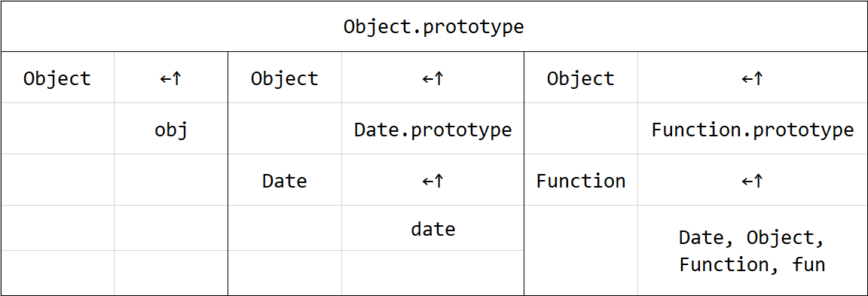Click the Object.prototype header cell
This screenshot has height=296, width=868.
[434, 26]
